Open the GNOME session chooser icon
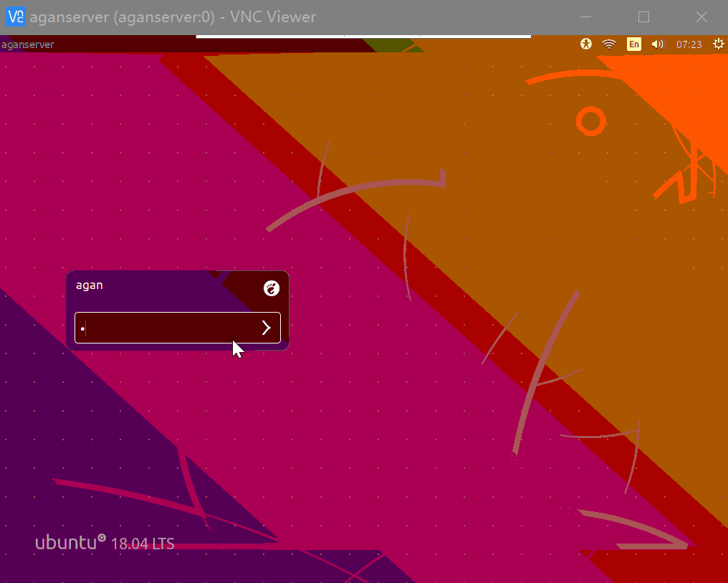 pyautogui.click(x=272, y=288)
